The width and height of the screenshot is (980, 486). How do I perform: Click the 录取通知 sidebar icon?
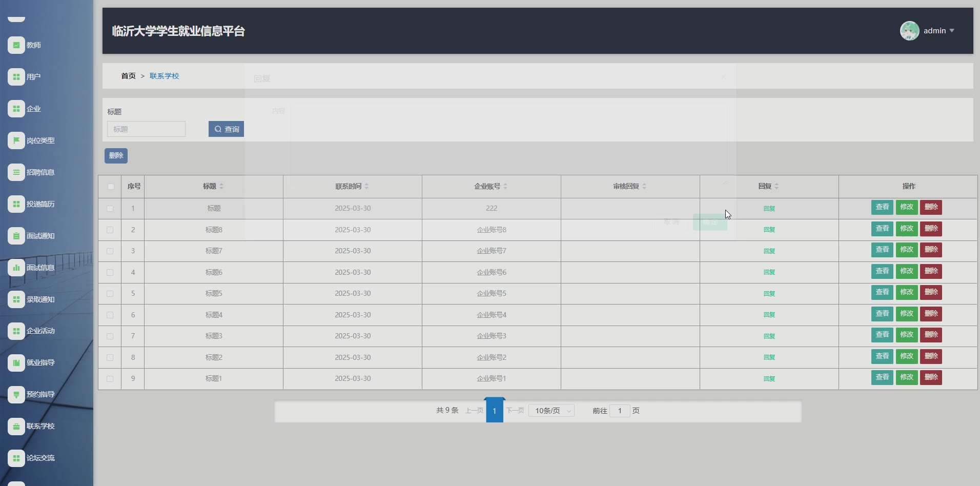[16, 299]
